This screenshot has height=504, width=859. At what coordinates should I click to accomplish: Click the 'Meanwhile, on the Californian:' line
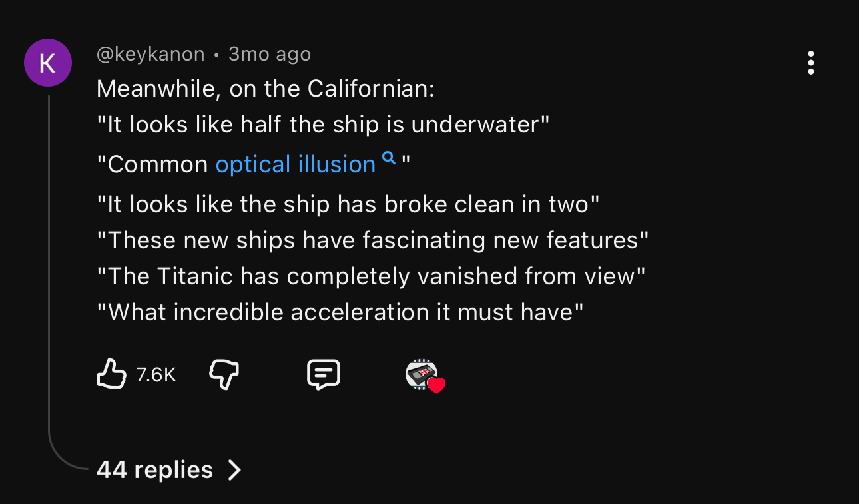click(265, 89)
